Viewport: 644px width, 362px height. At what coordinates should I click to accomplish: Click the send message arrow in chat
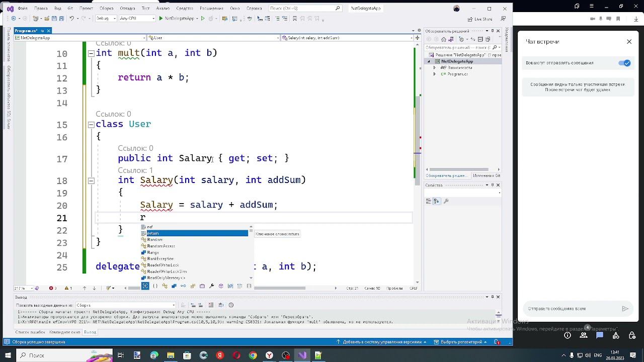(625, 309)
